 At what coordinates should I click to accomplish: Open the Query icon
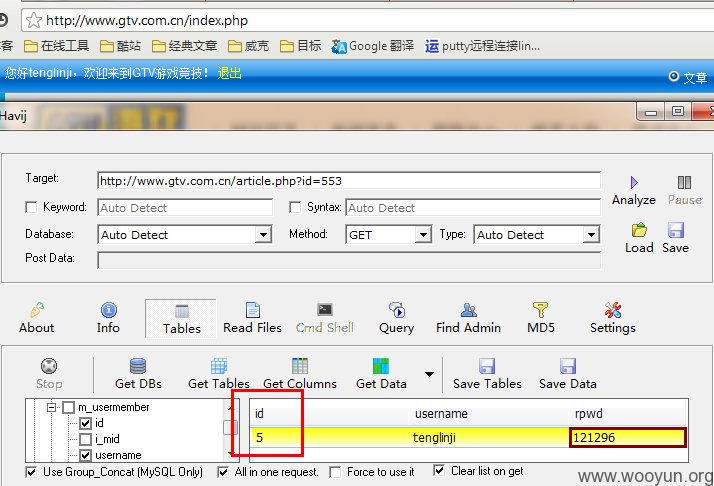click(x=397, y=310)
